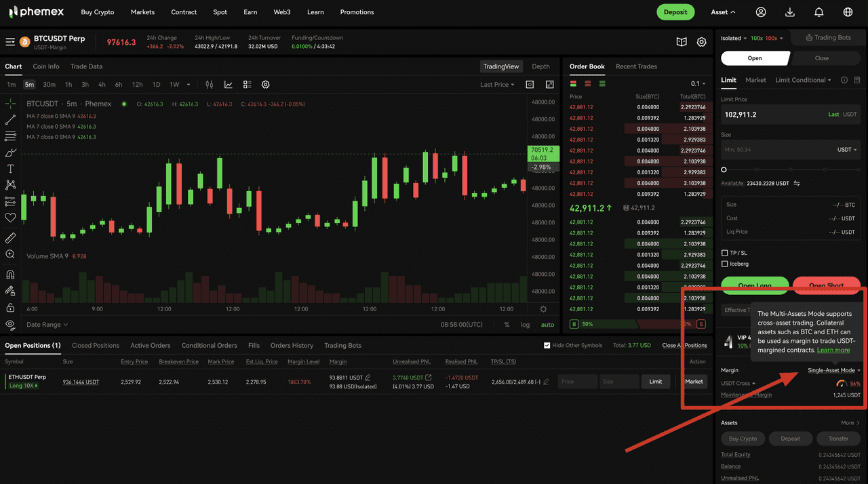Image resolution: width=868 pixels, height=484 pixels.
Task: Switch order side to Close
Action: tap(822, 58)
